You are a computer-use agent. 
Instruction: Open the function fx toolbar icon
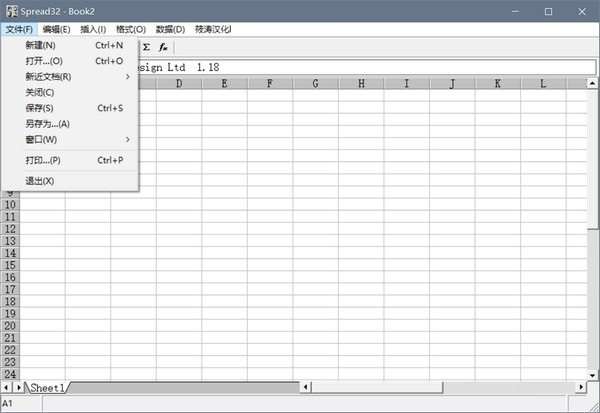163,47
